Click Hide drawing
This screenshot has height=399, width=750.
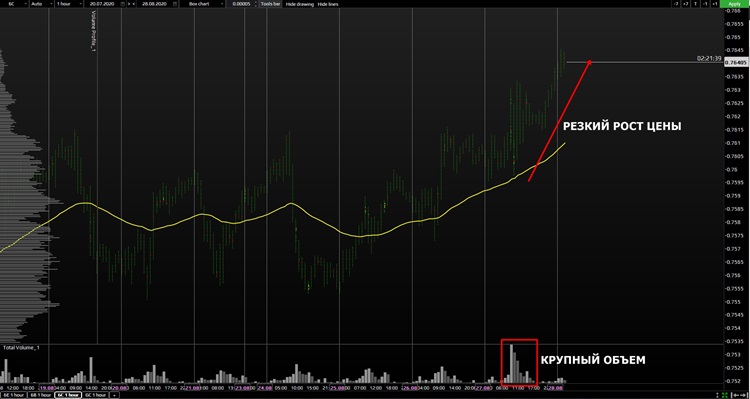[300, 4]
